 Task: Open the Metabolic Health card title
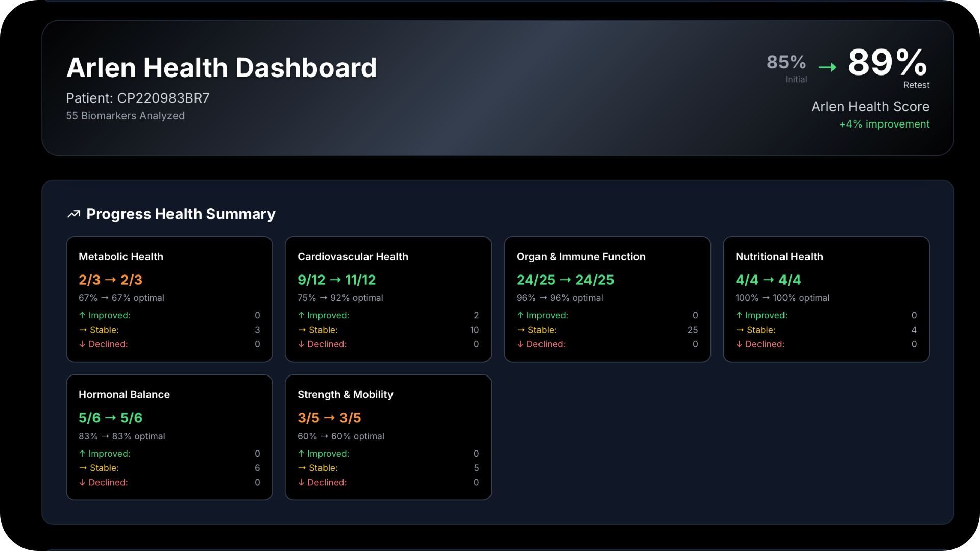(x=121, y=257)
